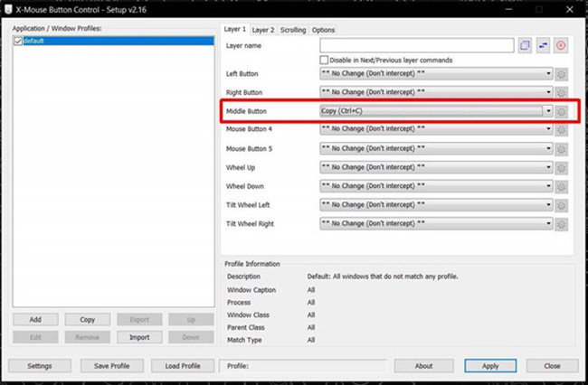Enable Disable in Next/Previous layer commands
This screenshot has height=385, width=588.
point(323,60)
